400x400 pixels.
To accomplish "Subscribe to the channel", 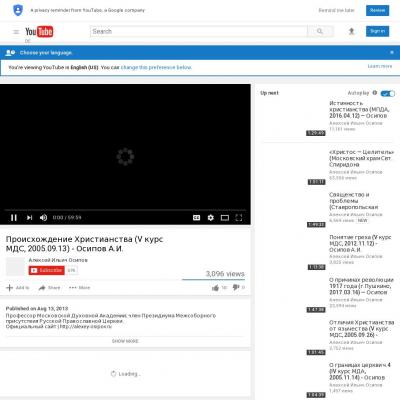I will click(x=47, y=270).
